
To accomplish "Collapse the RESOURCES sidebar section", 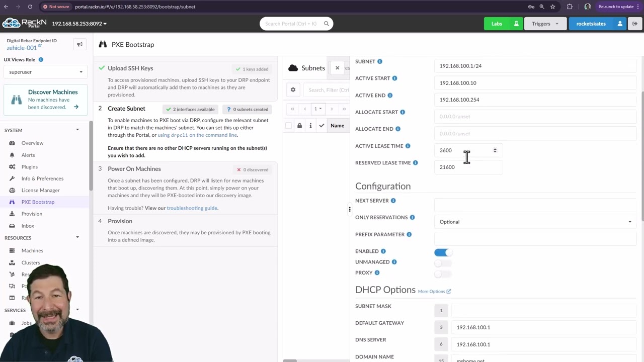I will [x=77, y=237].
